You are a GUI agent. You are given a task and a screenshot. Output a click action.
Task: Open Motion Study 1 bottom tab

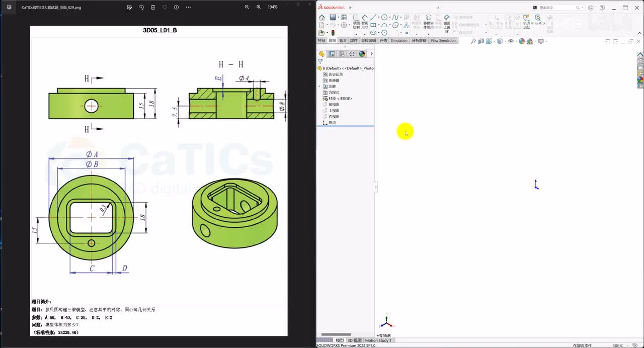(x=378, y=340)
